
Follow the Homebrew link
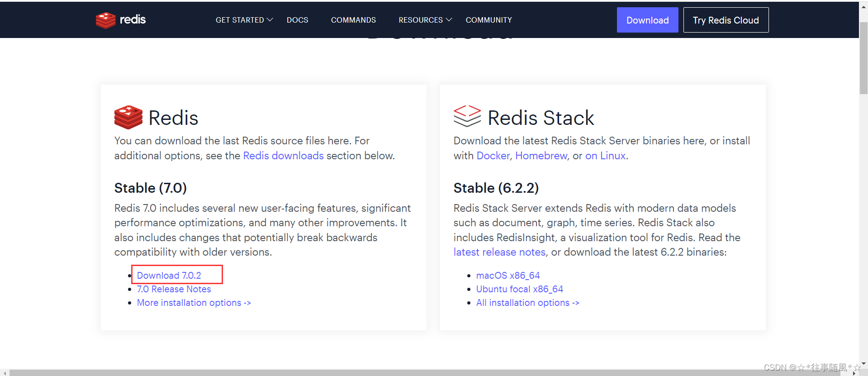pyautogui.click(x=541, y=156)
